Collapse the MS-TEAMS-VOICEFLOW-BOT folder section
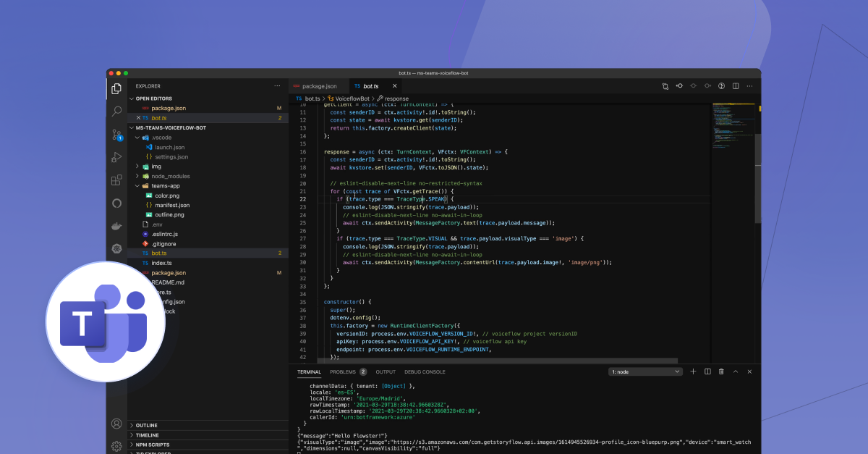 (132, 127)
